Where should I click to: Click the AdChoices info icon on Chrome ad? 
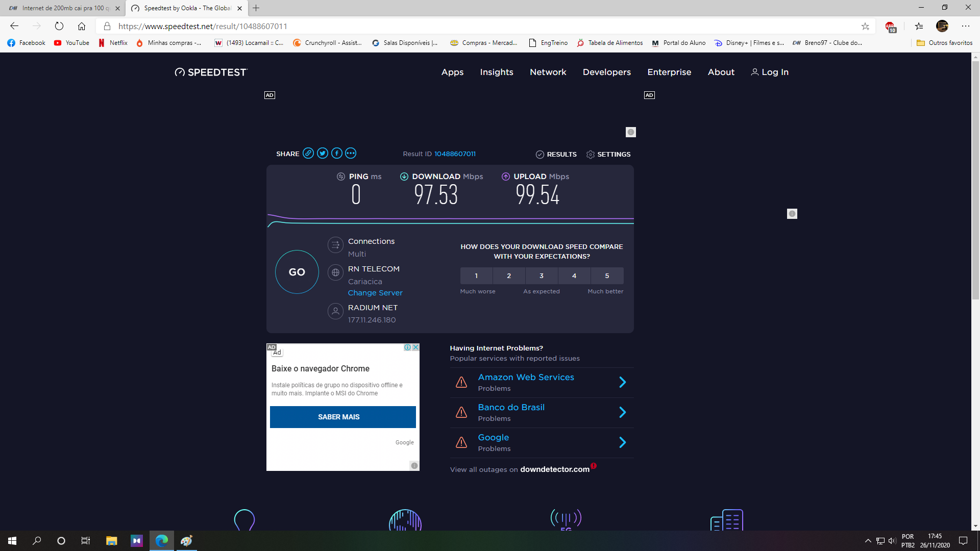point(408,347)
